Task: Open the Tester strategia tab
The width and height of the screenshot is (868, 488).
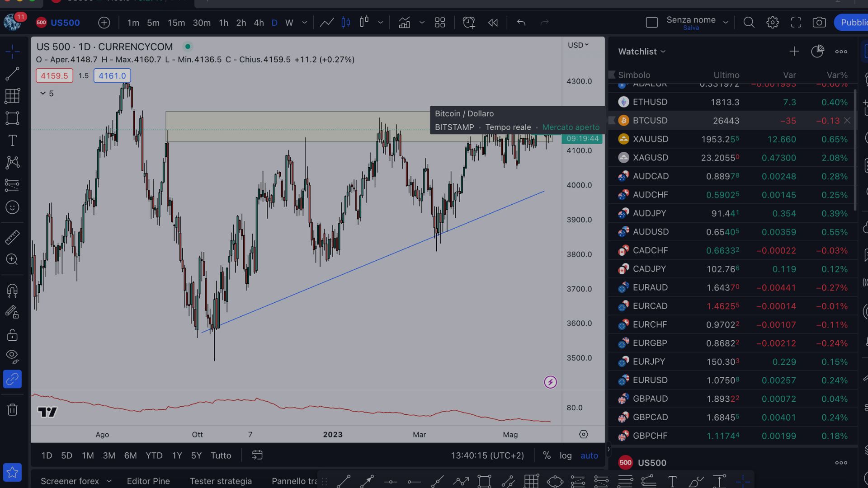Action: (221, 481)
